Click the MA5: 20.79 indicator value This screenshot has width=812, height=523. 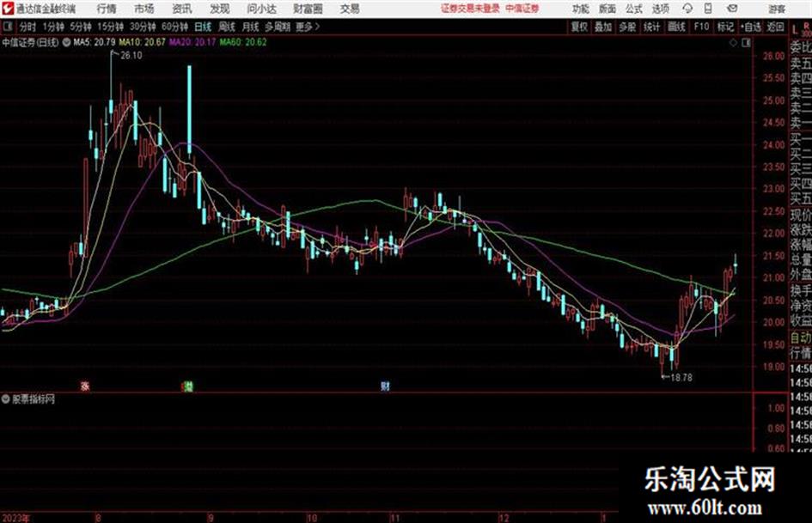coord(95,42)
